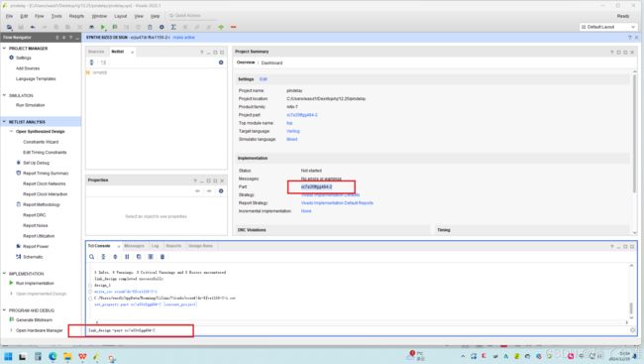The width and height of the screenshot is (644, 364).
Task: Open the Reports menu
Action: 76,16
